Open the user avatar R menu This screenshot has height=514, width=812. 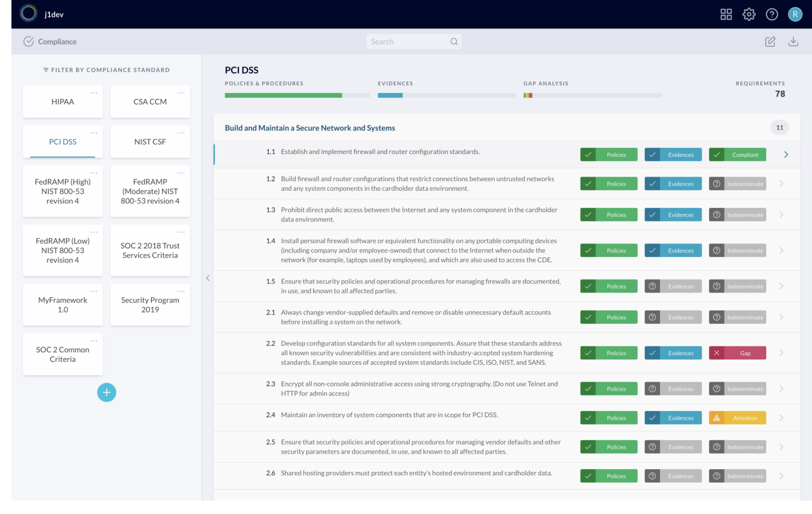795,15
